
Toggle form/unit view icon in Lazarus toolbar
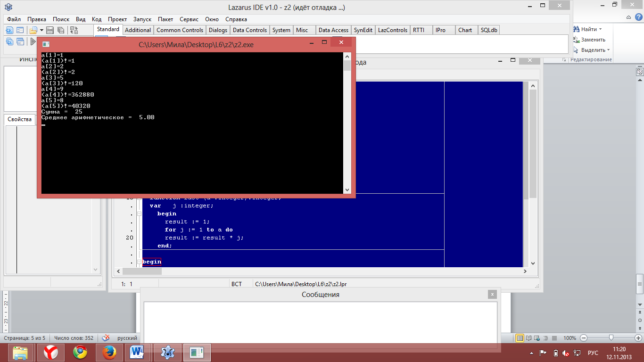point(74,30)
